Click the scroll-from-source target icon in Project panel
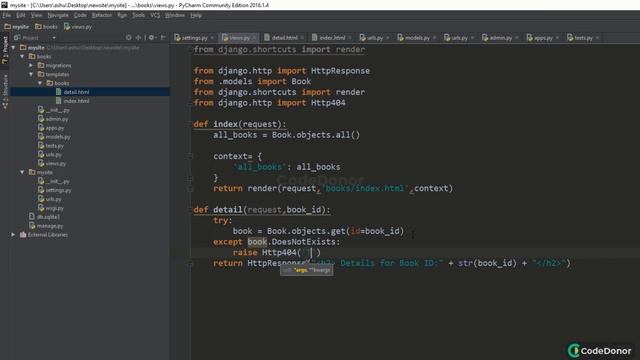The image size is (640, 360). click(x=129, y=38)
